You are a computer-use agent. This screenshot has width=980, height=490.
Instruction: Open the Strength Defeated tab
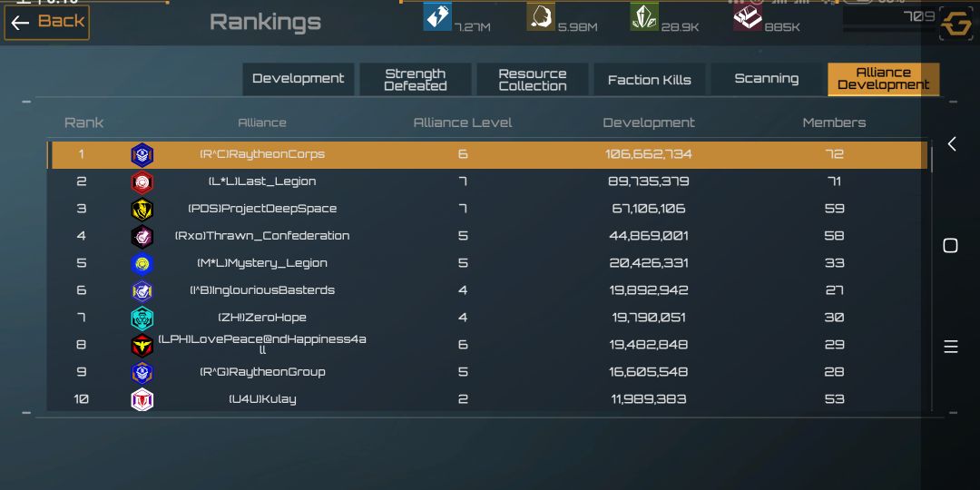point(415,79)
